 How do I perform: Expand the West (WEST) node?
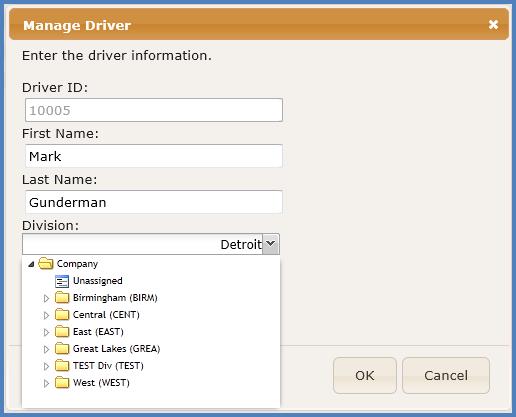(x=46, y=383)
